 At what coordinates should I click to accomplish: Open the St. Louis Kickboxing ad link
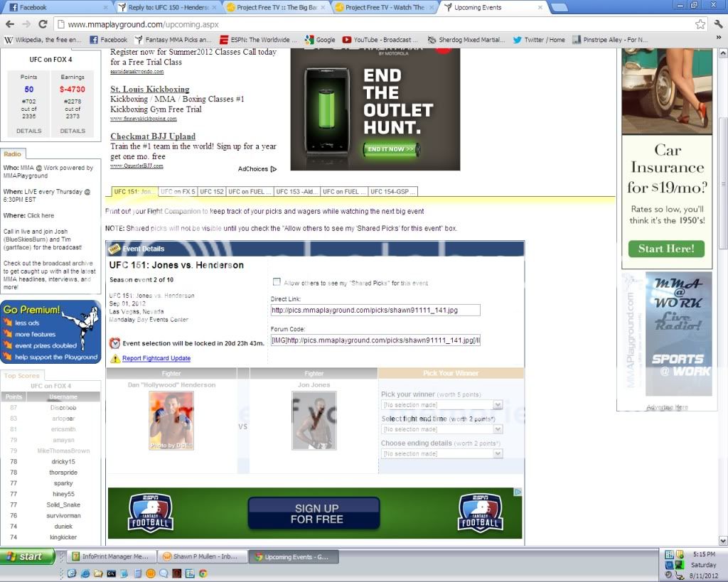pyautogui.click(x=149, y=89)
